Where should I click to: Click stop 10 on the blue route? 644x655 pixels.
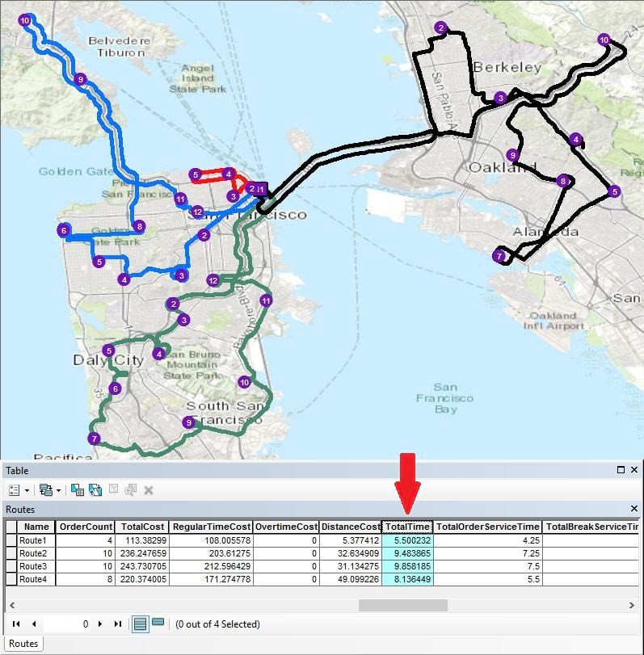coord(25,20)
